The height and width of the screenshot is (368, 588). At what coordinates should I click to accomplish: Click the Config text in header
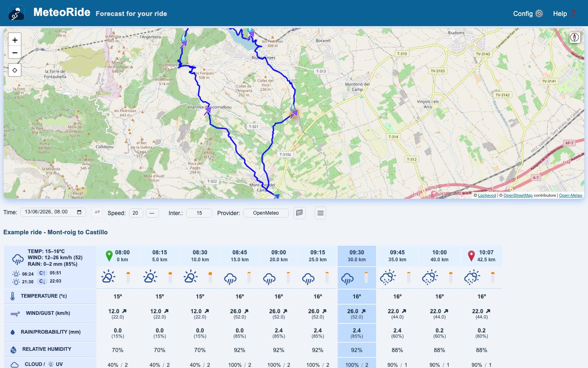coord(523,13)
